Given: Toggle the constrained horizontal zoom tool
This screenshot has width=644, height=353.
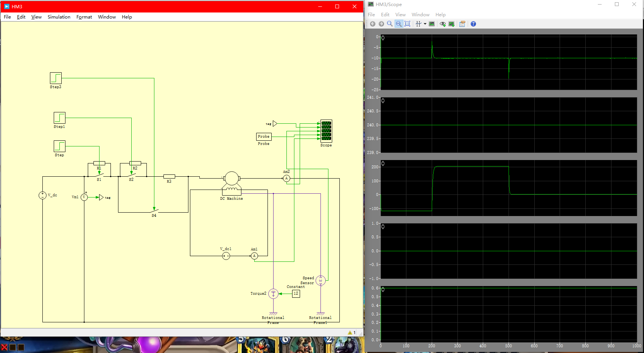Looking at the screenshot, I should point(399,24).
